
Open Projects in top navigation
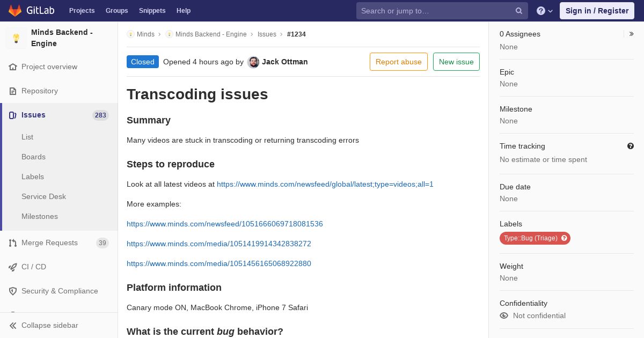[82, 11]
